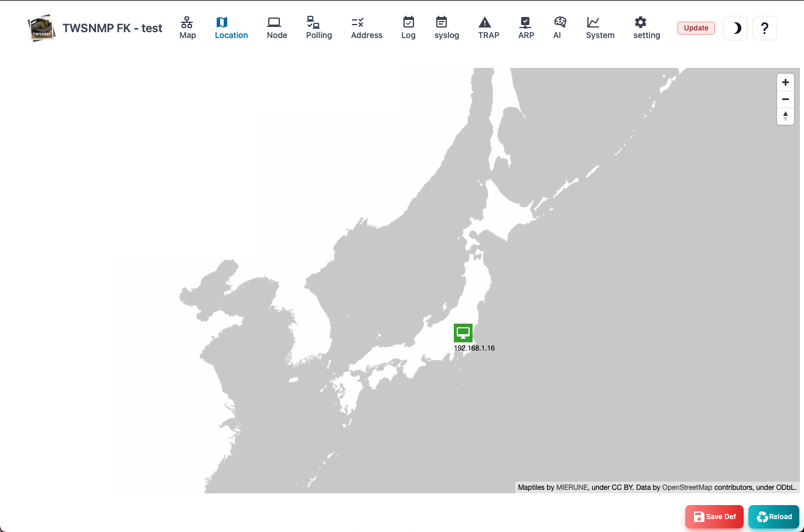Zoom out on the map

pos(785,99)
